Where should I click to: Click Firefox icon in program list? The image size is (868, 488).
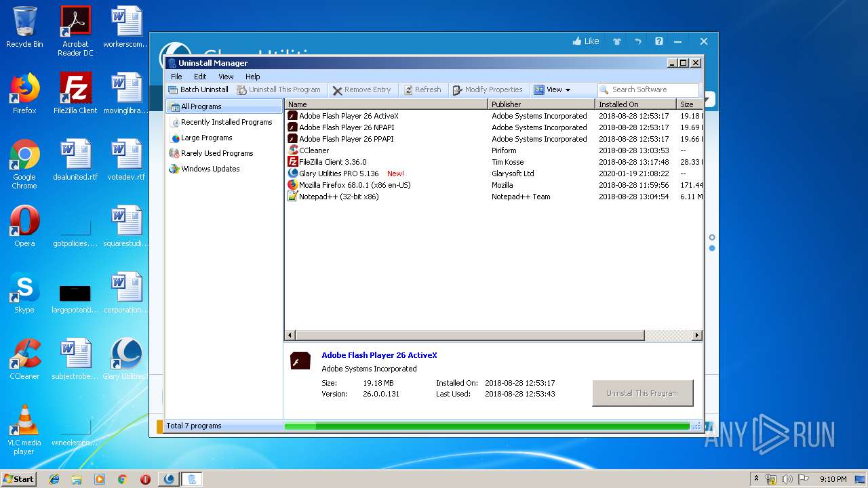point(293,185)
